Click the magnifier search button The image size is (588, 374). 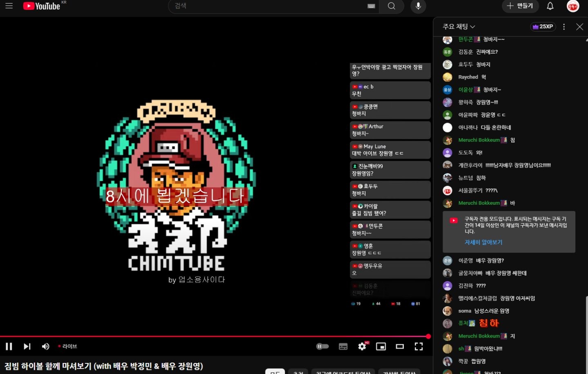tap(391, 6)
